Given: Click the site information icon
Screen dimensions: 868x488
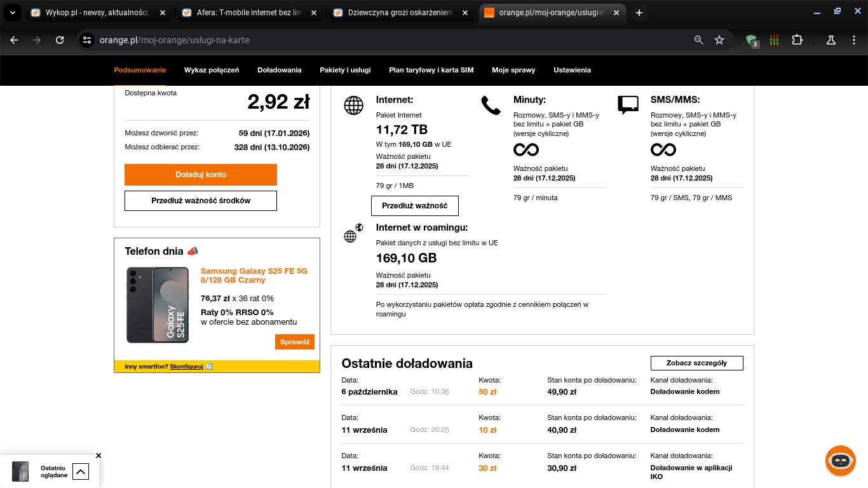Looking at the screenshot, I should pos(87,40).
